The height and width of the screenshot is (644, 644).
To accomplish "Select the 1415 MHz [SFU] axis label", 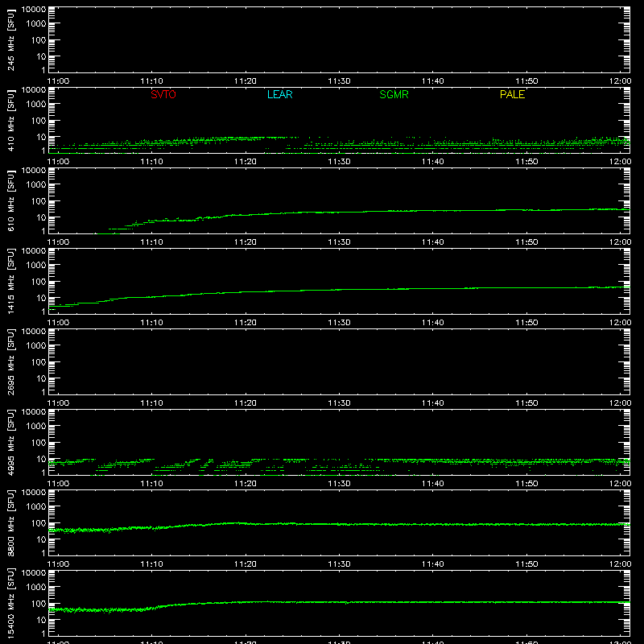I will tap(10, 281).
